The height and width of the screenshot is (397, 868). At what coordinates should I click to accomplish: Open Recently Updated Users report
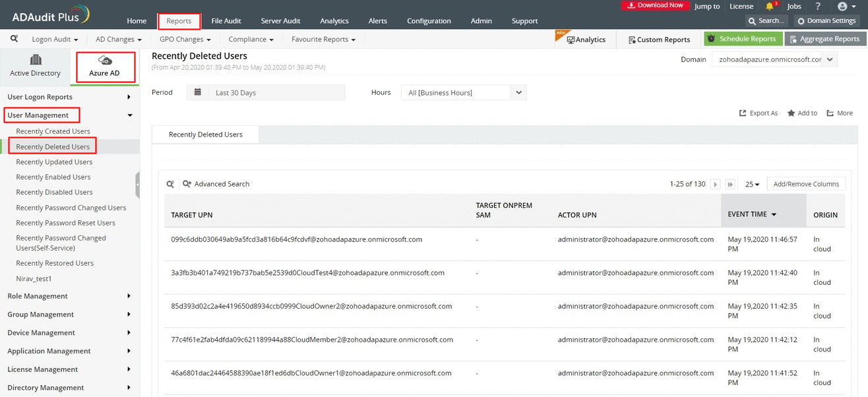[x=54, y=162]
